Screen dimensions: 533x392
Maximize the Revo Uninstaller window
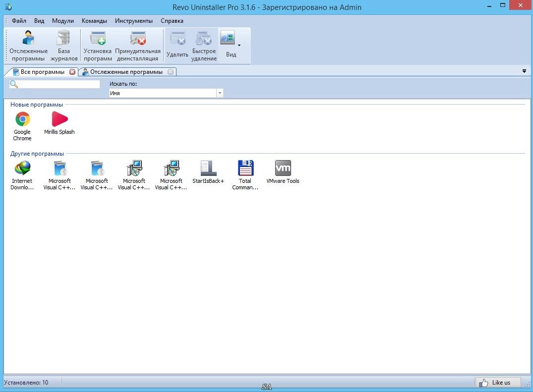click(x=503, y=5)
